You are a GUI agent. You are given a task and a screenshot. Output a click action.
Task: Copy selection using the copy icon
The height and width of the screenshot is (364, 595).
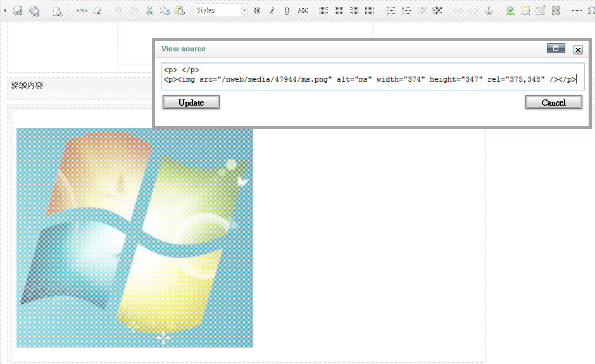coord(165,11)
